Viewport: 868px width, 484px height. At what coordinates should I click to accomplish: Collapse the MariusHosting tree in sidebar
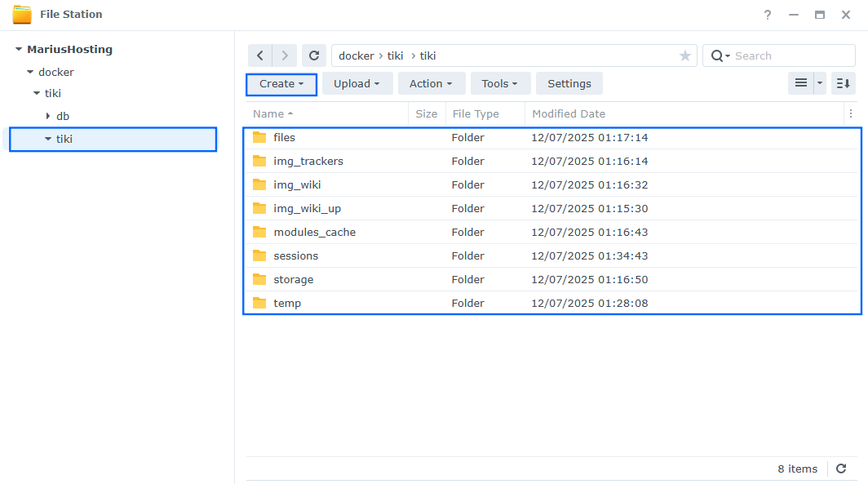[x=17, y=49]
